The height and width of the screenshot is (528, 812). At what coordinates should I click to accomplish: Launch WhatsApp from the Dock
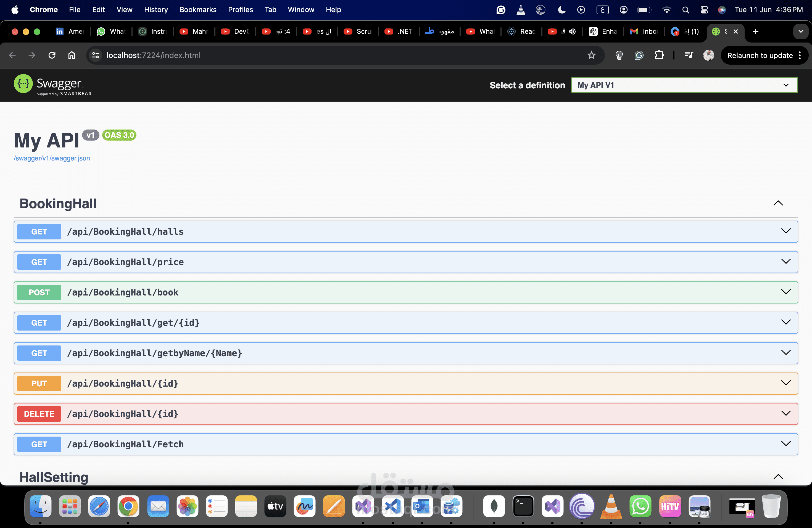640,507
